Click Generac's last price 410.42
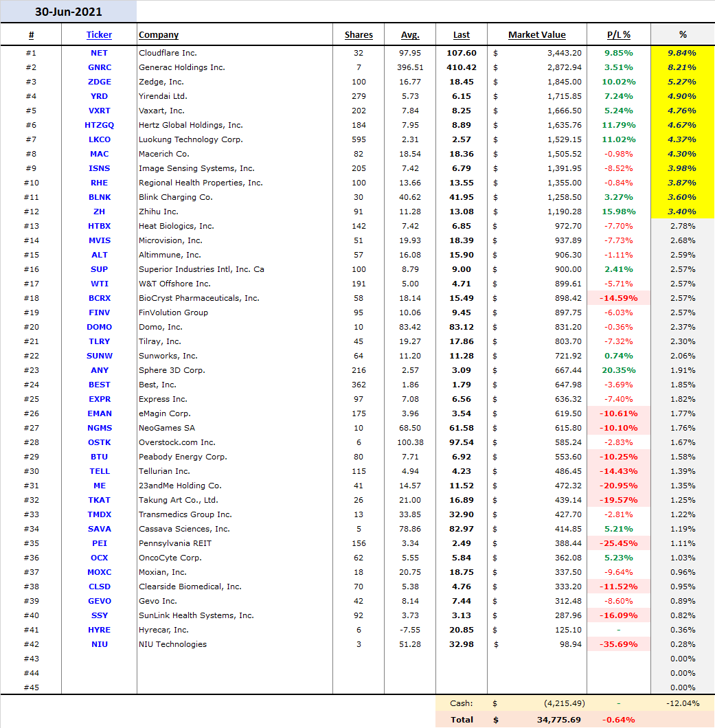Screen dimensions: 715x728 [462, 67]
